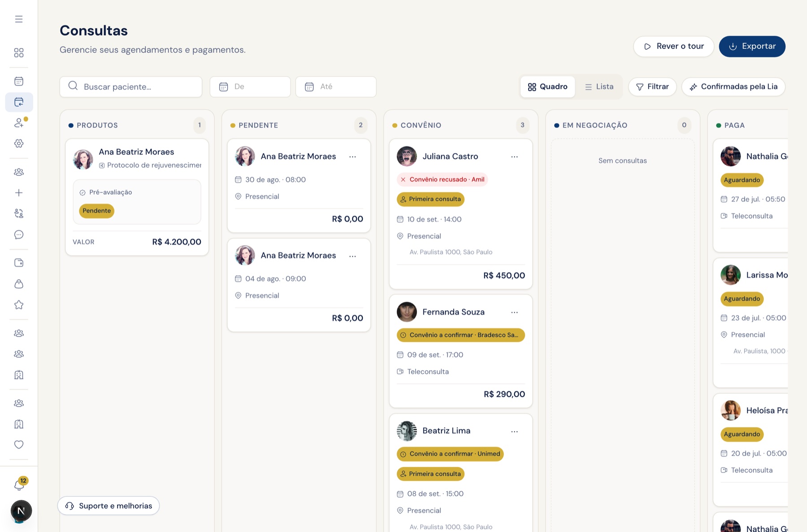Image resolution: width=807 pixels, height=532 pixels.
Task: Open the options menu on Fernanda Souza's card
Action: tap(514, 312)
